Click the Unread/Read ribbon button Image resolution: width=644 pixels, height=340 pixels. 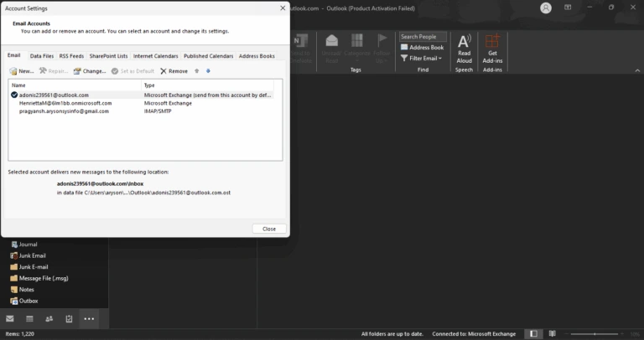click(331, 49)
